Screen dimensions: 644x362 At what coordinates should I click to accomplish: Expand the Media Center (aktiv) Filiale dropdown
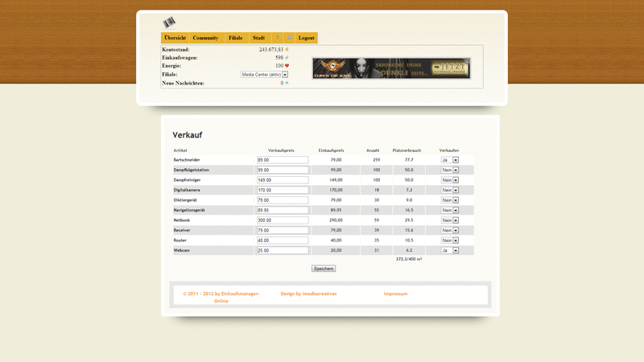point(264,75)
